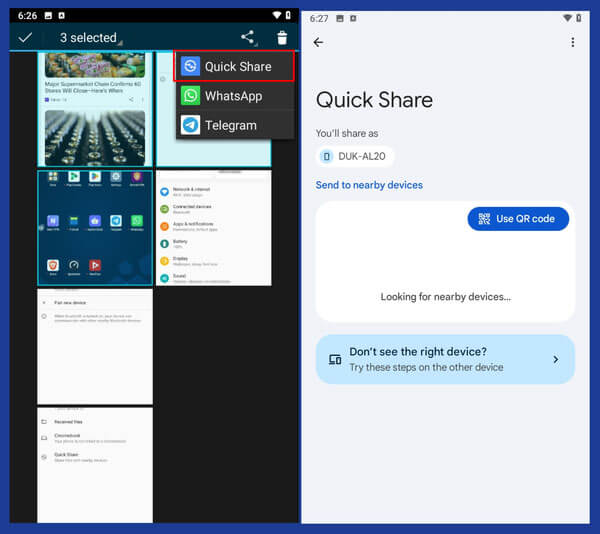
Task: Select the settings list screenshot thumbnail
Action: pos(213,227)
